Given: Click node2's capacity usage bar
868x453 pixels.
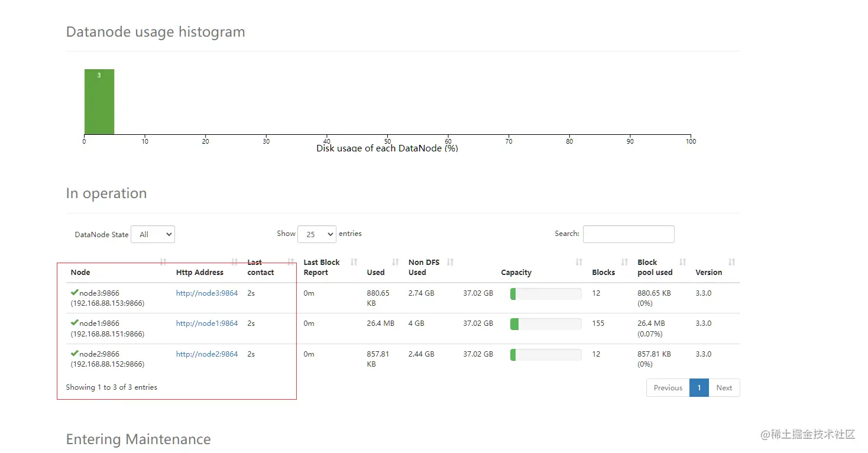Looking at the screenshot, I should pyautogui.click(x=545, y=354).
